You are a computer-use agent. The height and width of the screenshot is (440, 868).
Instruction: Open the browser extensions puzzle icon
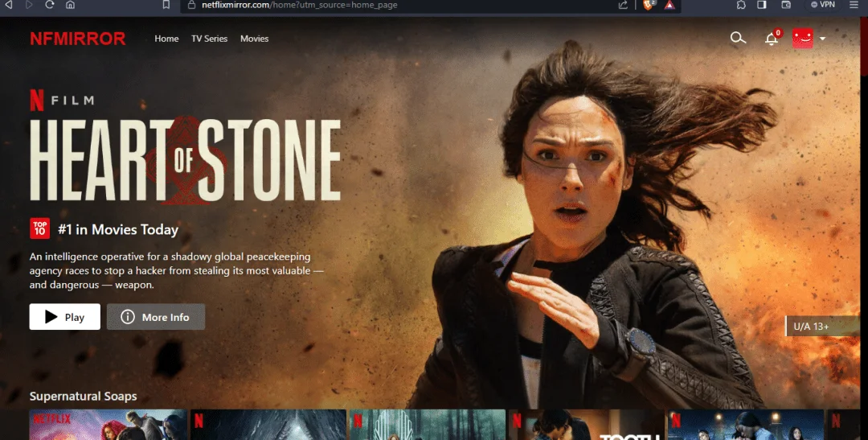(741, 5)
